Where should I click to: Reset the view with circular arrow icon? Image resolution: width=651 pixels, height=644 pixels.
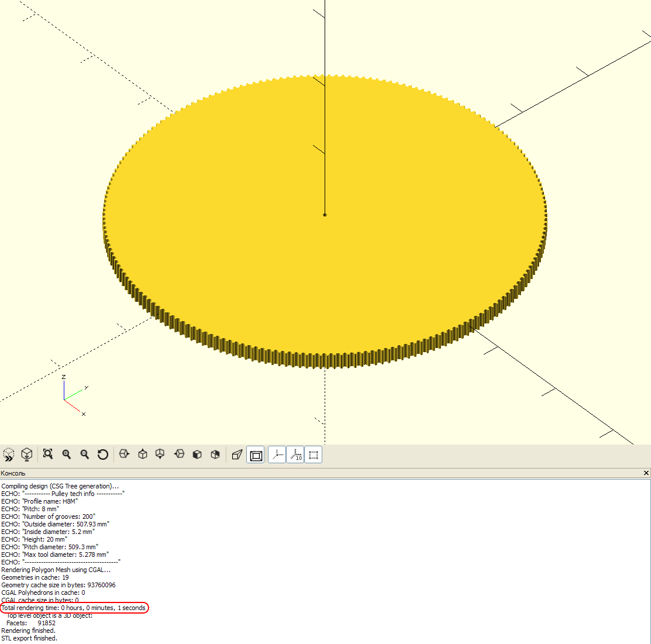point(102,454)
